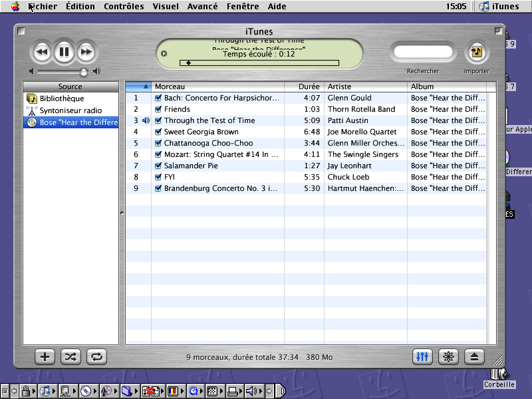Click the diamond on the song progress bar
532x399 pixels.
tap(189, 63)
